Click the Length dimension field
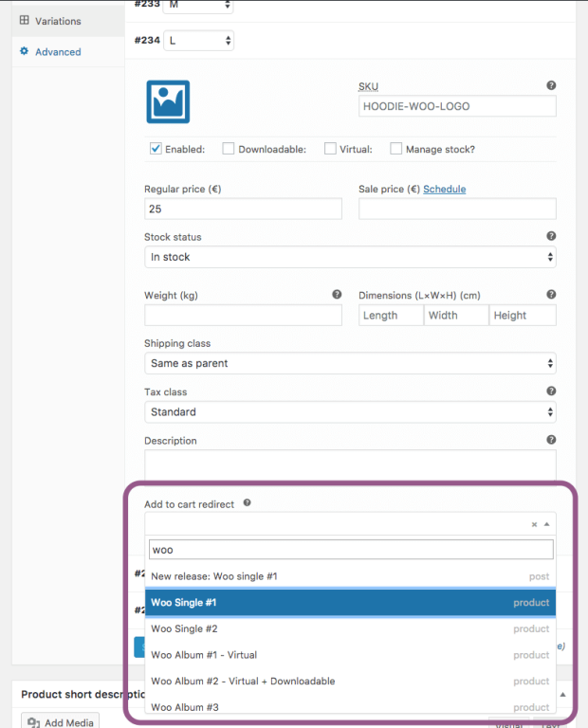Viewport: 588px width, 728px height. [x=391, y=316]
